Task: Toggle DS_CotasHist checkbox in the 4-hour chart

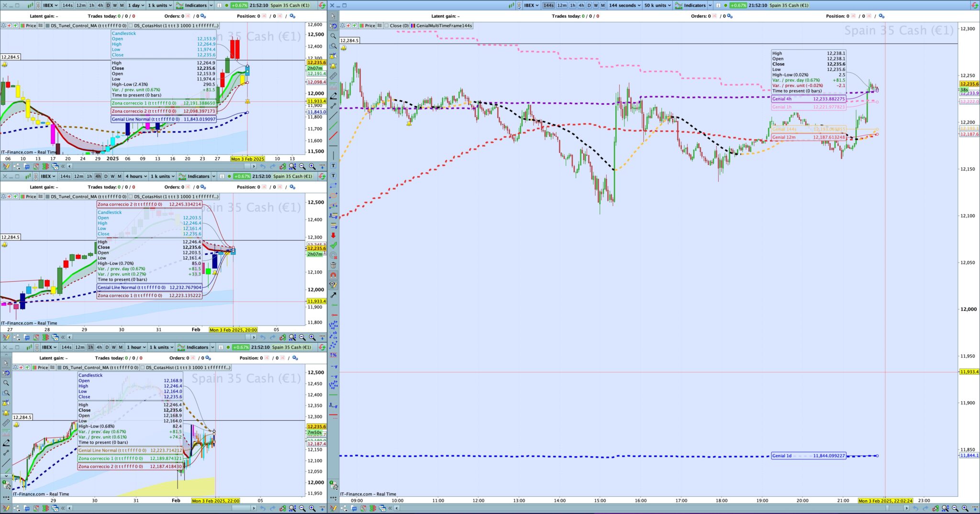Action: click(x=131, y=197)
